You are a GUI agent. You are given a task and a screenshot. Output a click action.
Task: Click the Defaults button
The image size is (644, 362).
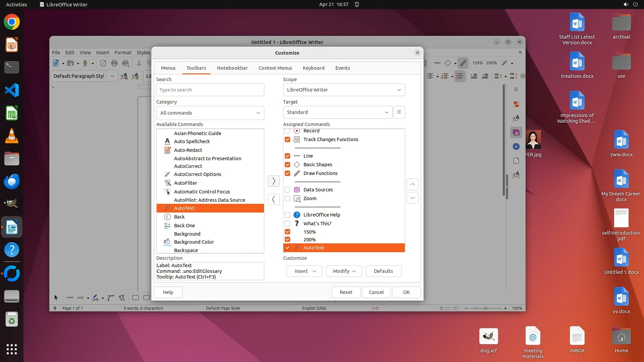[383, 271]
